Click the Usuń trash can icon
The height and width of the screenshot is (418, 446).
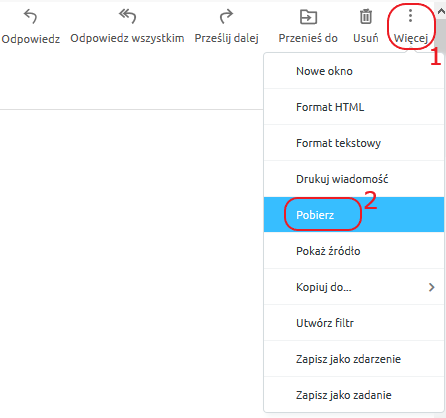click(x=366, y=16)
